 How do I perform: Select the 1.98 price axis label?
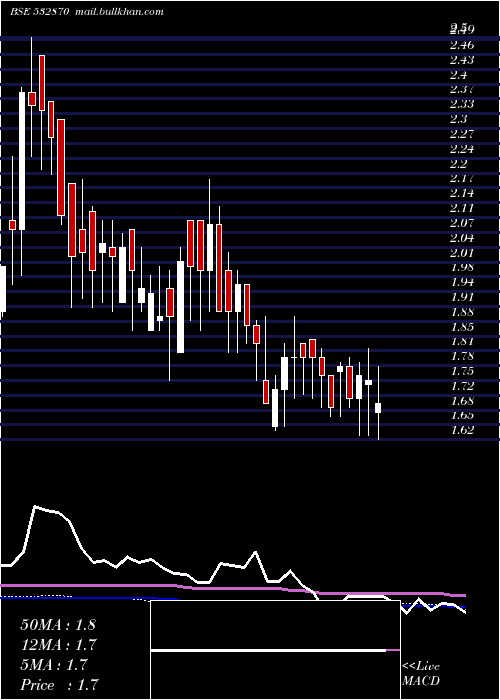click(x=462, y=267)
